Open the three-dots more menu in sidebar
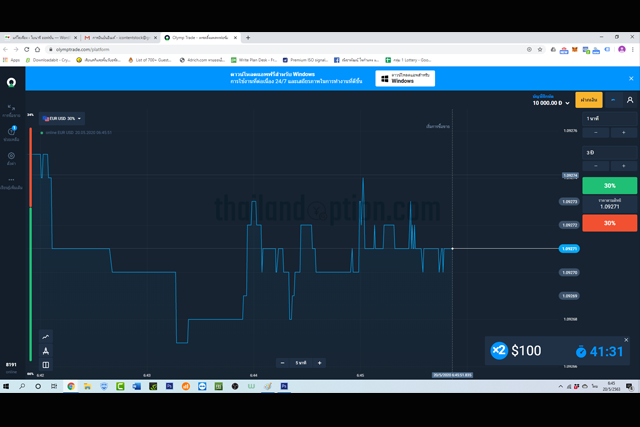 [x=11, y=180]
